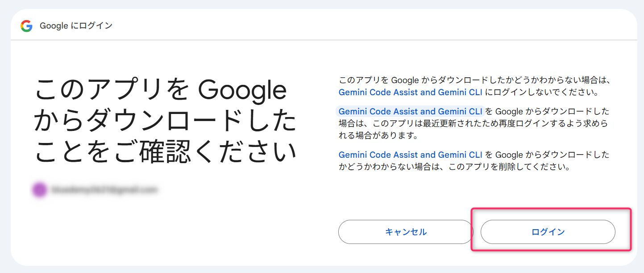The image size is (644, 273).
Task: Click the "Google にログイン" header text
Action: coord(76,26)
